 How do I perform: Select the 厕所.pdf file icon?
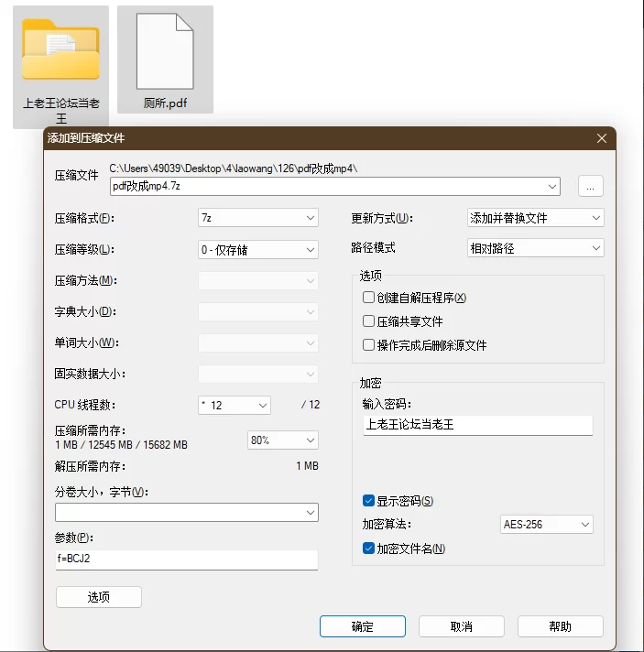pos(165,51)
